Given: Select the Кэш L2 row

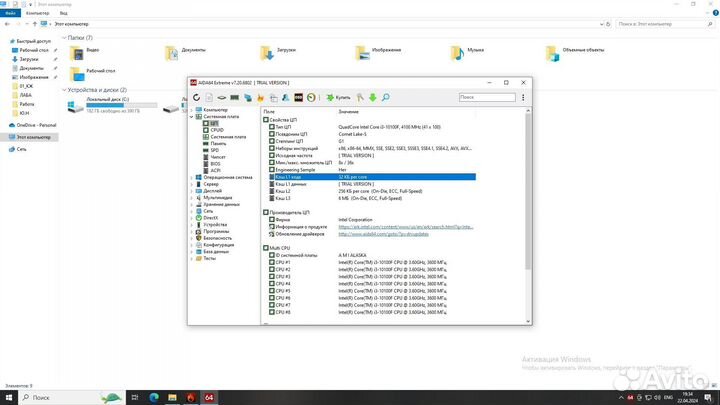Looking at the screenshot, I should [372, 191].
